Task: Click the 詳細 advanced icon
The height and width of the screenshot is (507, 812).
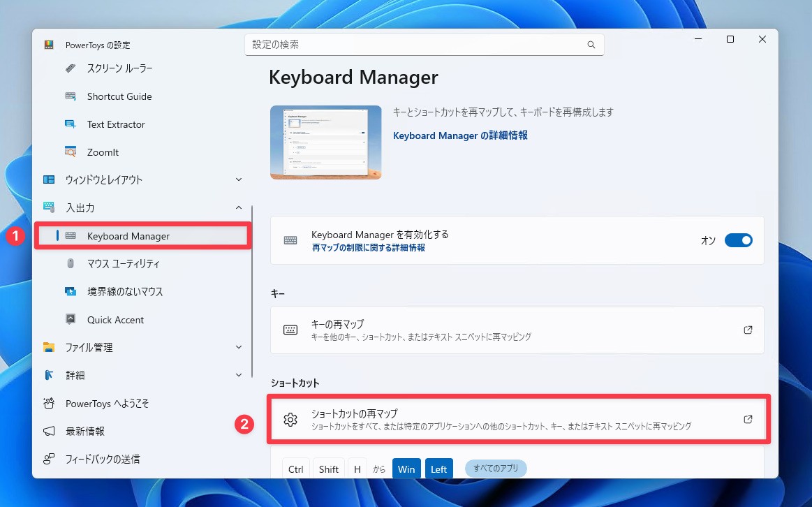Action: [x=49, y=375]
